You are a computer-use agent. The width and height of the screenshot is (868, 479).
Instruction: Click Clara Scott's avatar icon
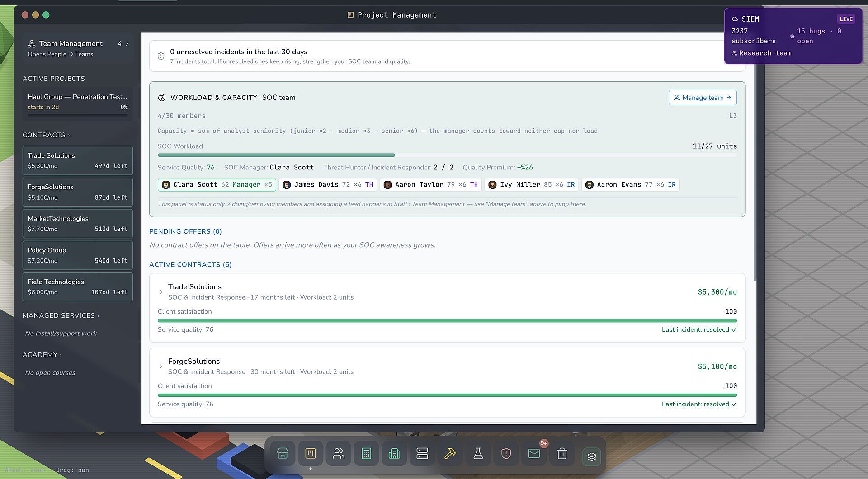[x=166, y=185]
